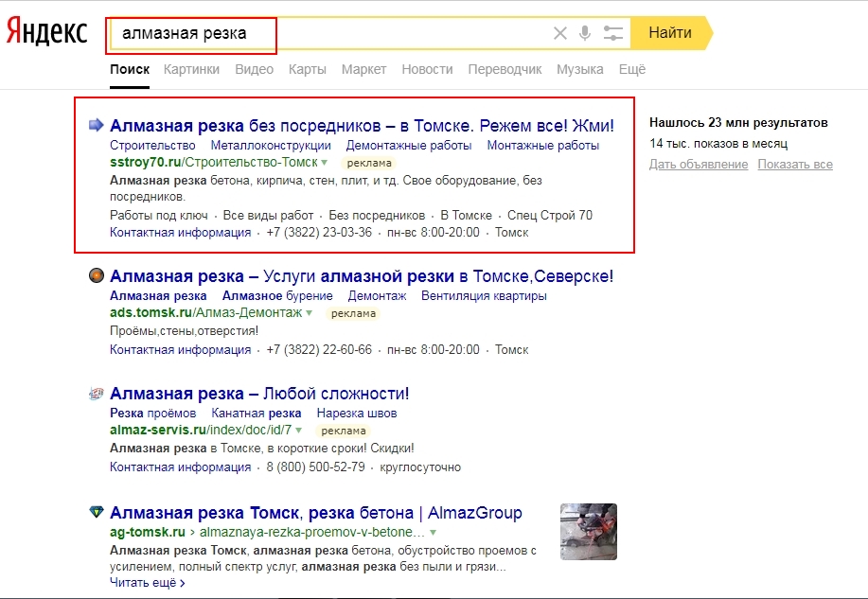Open advanced search settings sliders icon

click(612, 33)
